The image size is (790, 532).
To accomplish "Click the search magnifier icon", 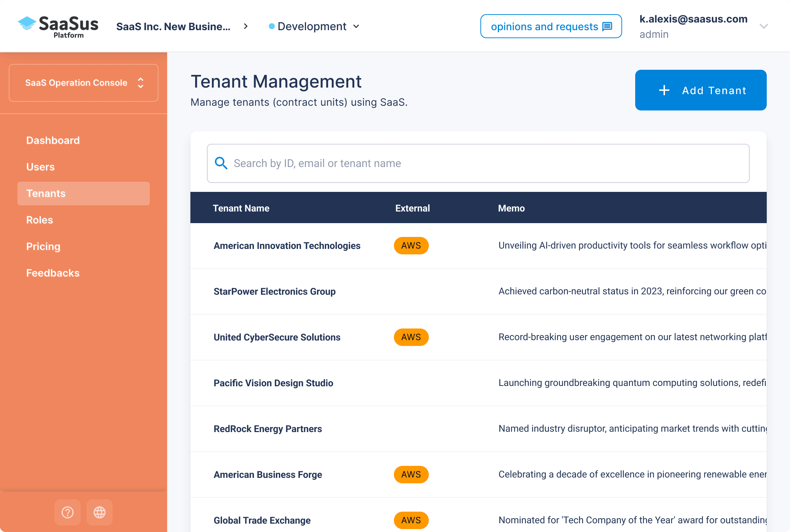I will [221, 163].
